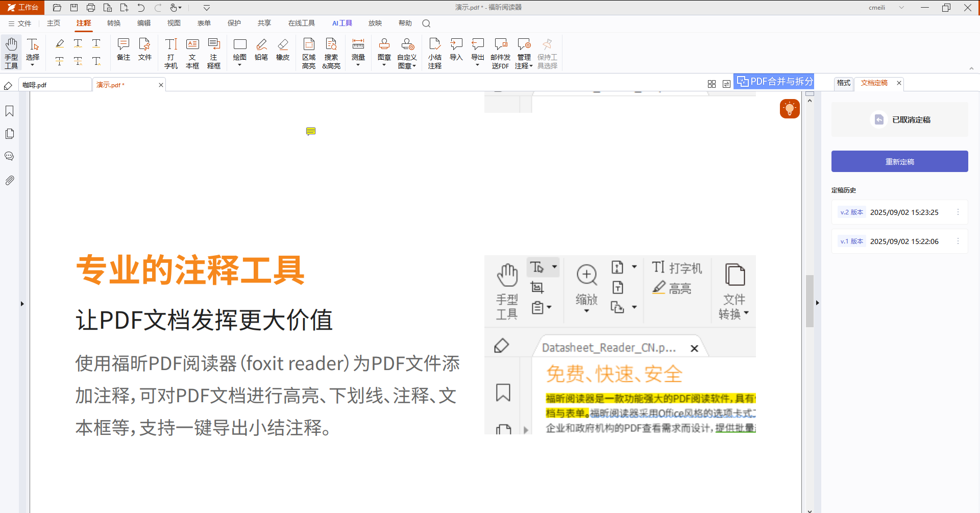Image resolution: width=980 pixels, height=513 pixels.
Task: Switch to the tile view grid icon
Action: click(712, 84)
